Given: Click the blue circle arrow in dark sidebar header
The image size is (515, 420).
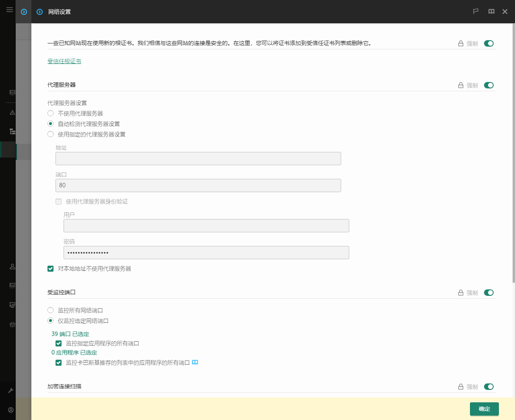Looking at the screenshot, I should 24,12.
